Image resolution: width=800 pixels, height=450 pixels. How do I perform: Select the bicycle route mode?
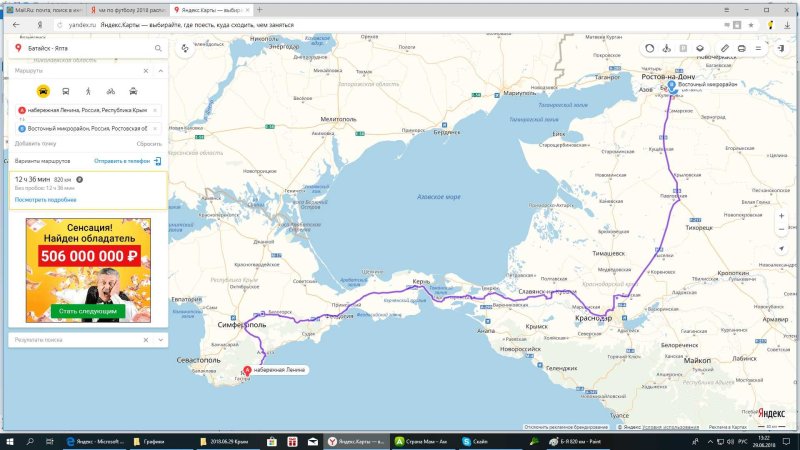pyautogui.click(x=111, y=91)
